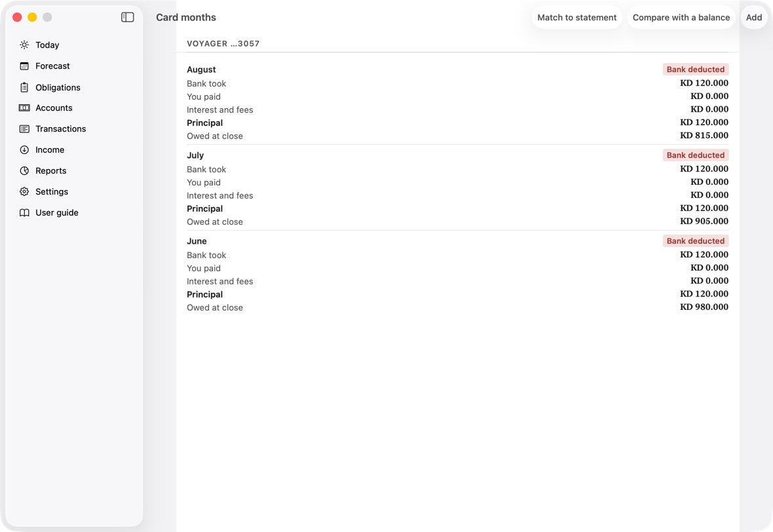Click the Settings gear icon
The image size is (773, 532).
24,192
